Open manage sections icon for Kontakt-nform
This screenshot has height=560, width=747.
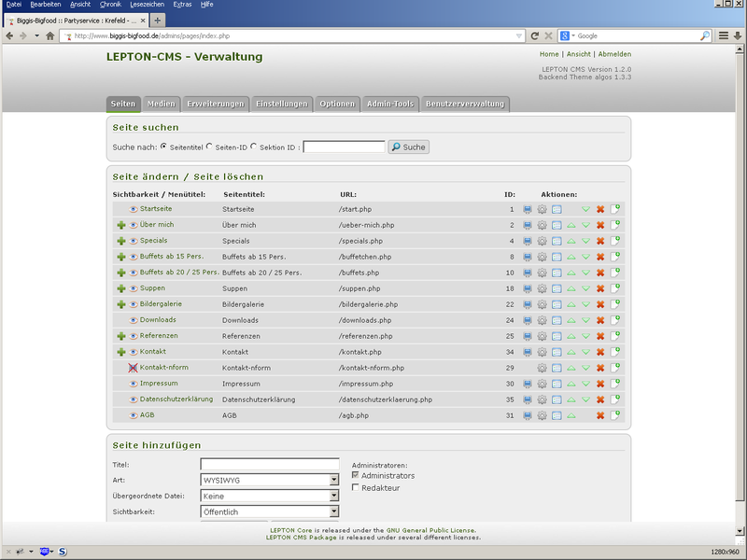pos(557,368)
